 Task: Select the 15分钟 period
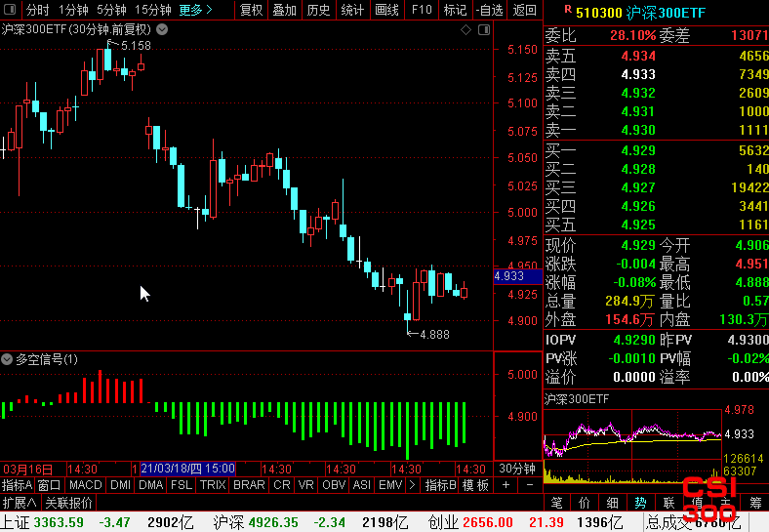click(153, 10)
